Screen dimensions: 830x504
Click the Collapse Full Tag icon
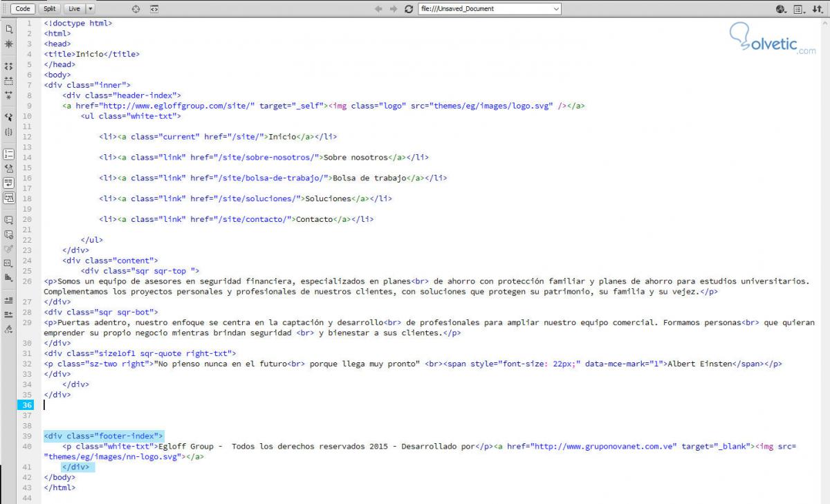click(x=8, y=66)
